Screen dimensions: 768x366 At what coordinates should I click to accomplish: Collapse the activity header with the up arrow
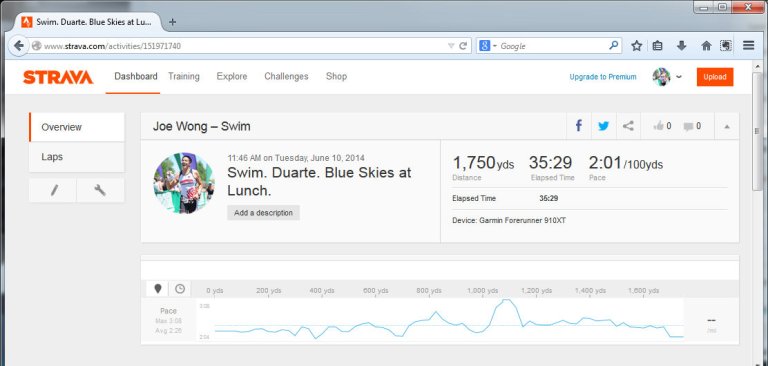tap(727, 126)
